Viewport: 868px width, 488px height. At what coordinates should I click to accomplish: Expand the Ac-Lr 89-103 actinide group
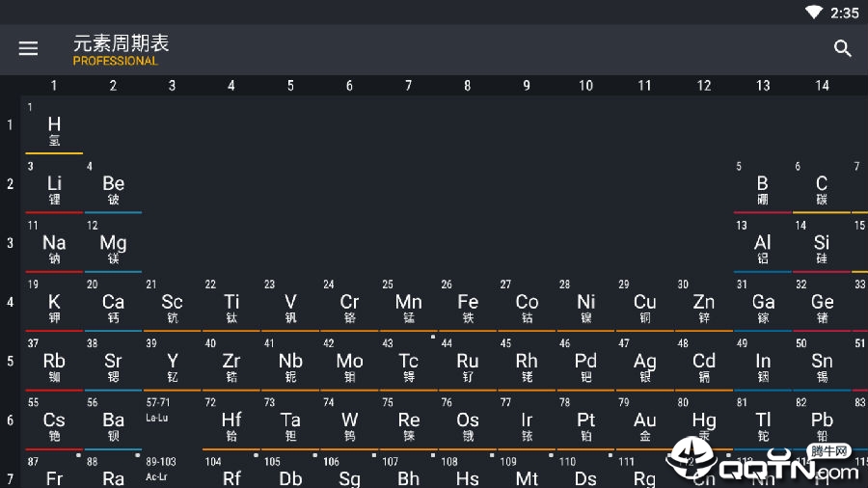pyautogui.click(x=172, y=472)
